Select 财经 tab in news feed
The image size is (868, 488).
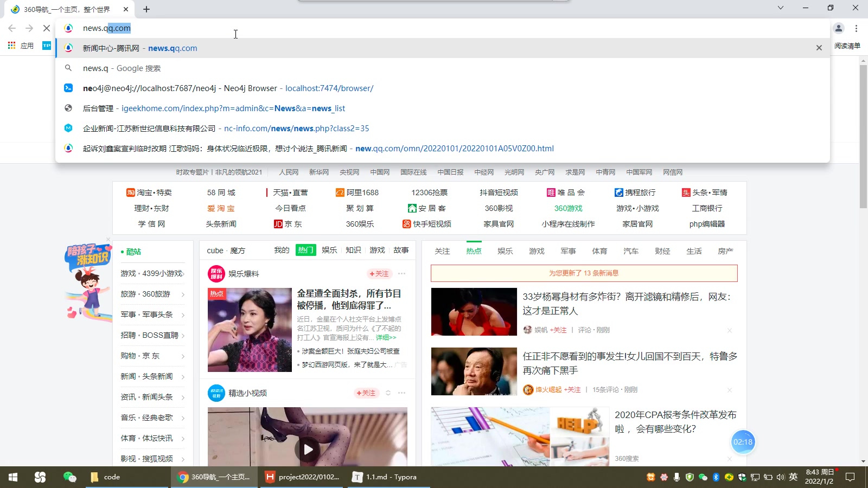click(662, 251)
